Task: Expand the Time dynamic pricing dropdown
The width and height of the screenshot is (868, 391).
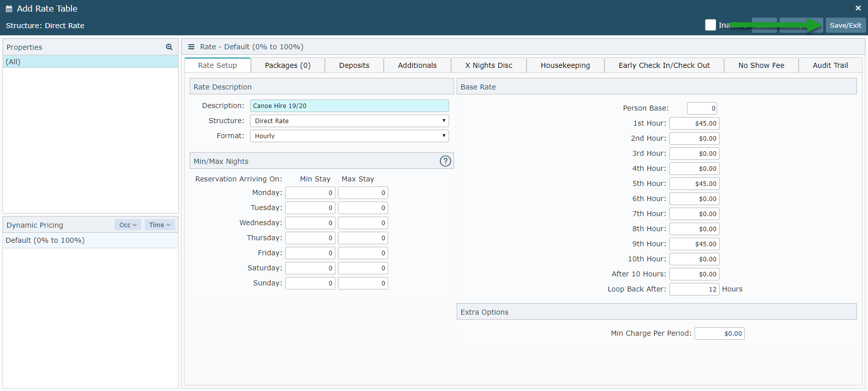Action: [160, 225]
